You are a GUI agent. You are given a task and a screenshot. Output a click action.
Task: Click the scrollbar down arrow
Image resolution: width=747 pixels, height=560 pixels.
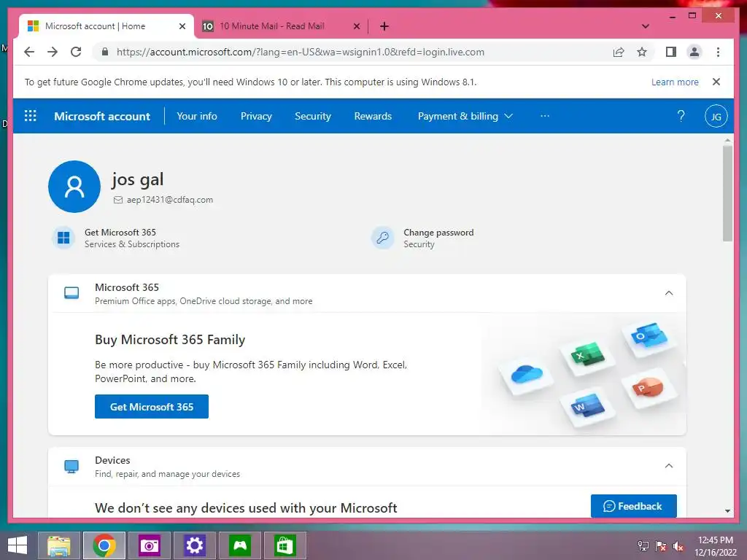click(727, 511)
